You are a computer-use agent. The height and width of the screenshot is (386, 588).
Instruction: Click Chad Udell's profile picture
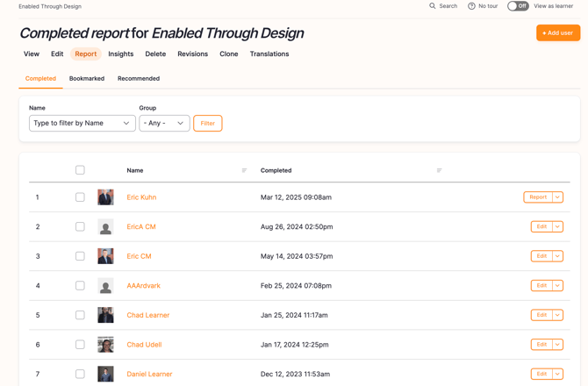(x=105, y=345)
